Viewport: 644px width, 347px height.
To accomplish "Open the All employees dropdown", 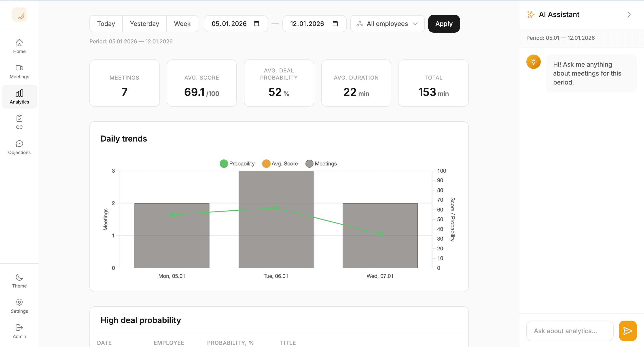I will 387,23.
